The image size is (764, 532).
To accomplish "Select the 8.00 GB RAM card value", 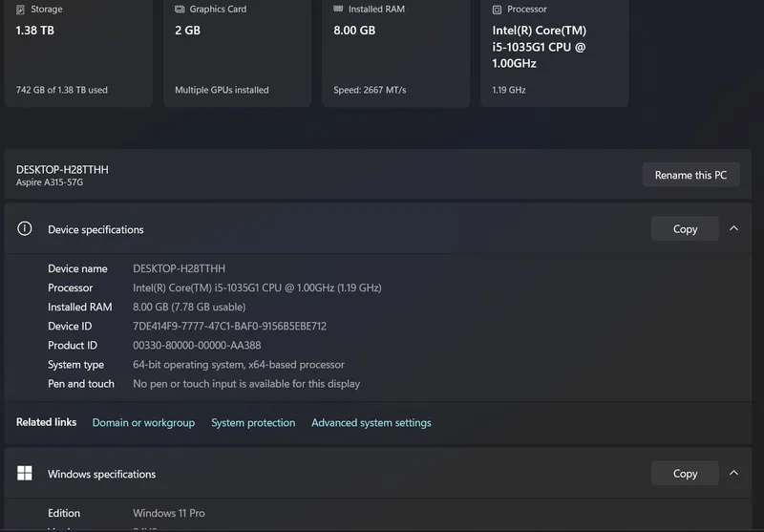I will click(354, 31).
